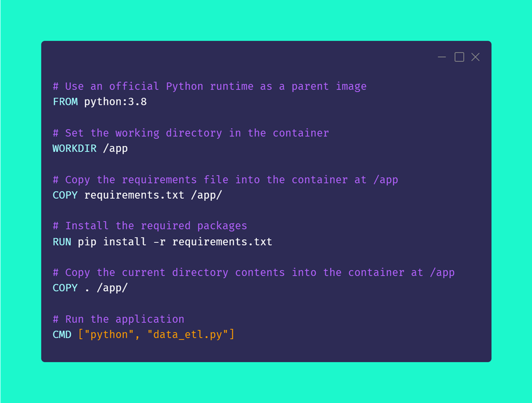Click the COPY . /app/ instruction
Image resolution: width=532 pixels, height=403 pixels.
(x=89, y=288)
